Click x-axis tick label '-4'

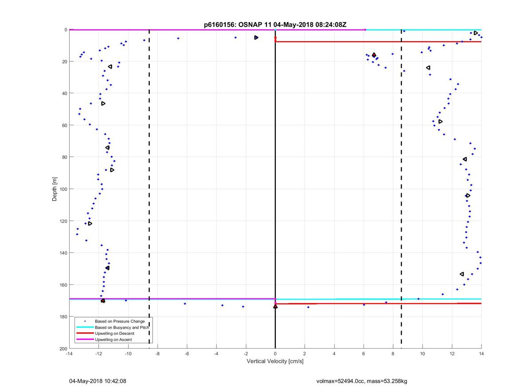[x=216, y=353]
